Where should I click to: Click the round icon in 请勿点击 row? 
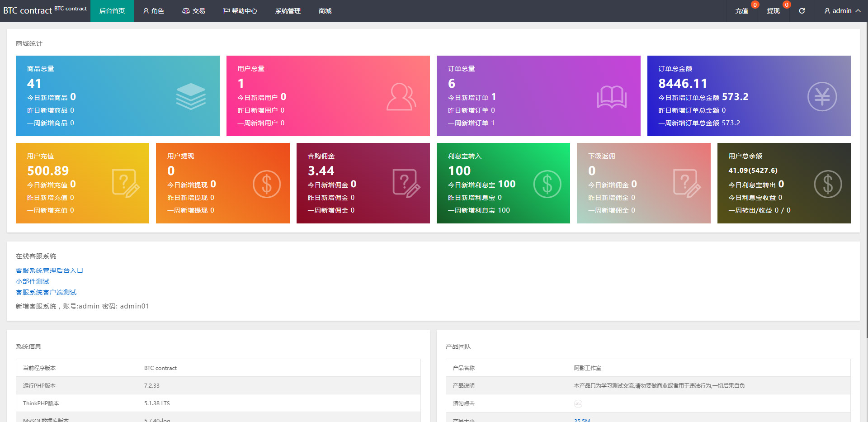tap(578, 403)
